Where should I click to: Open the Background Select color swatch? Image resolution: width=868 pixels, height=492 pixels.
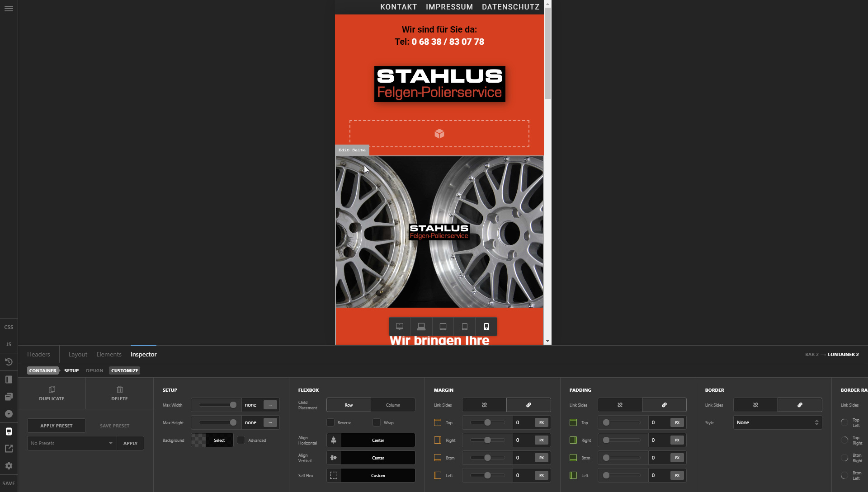click(212, 440)
